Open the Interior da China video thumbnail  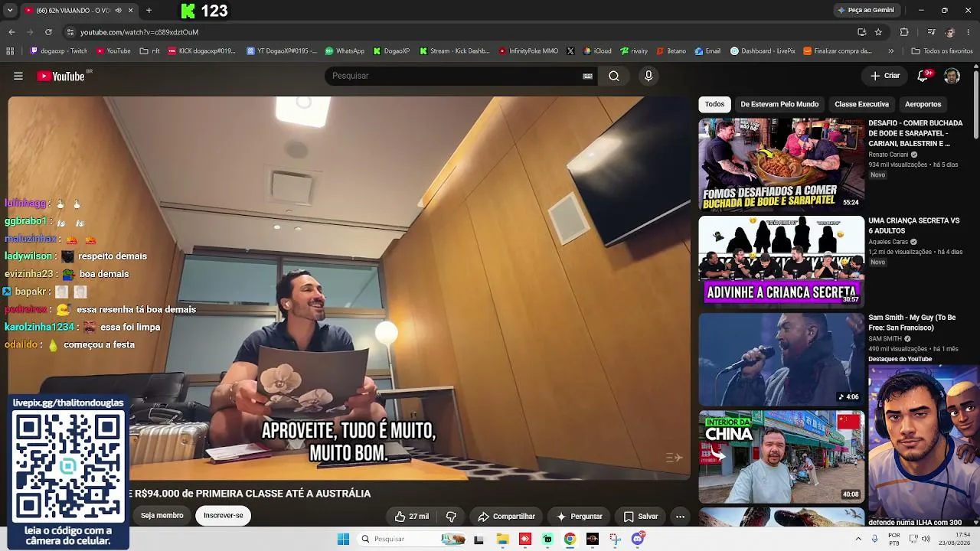781,457
